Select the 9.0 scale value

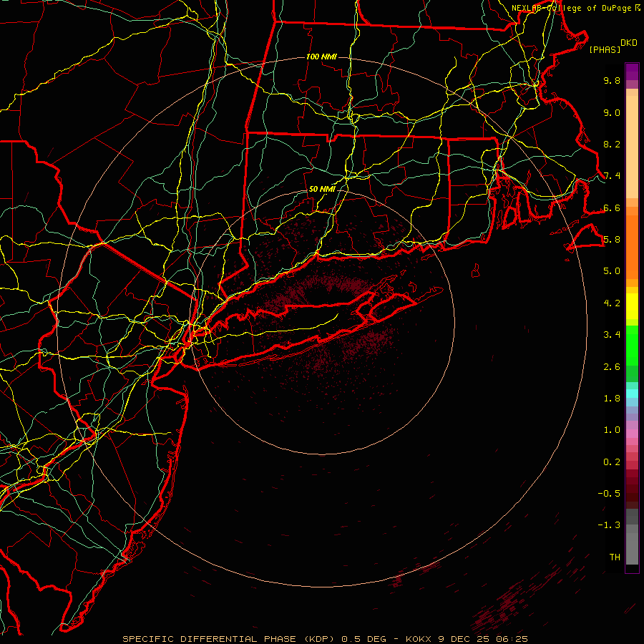[x=612, y=112]
